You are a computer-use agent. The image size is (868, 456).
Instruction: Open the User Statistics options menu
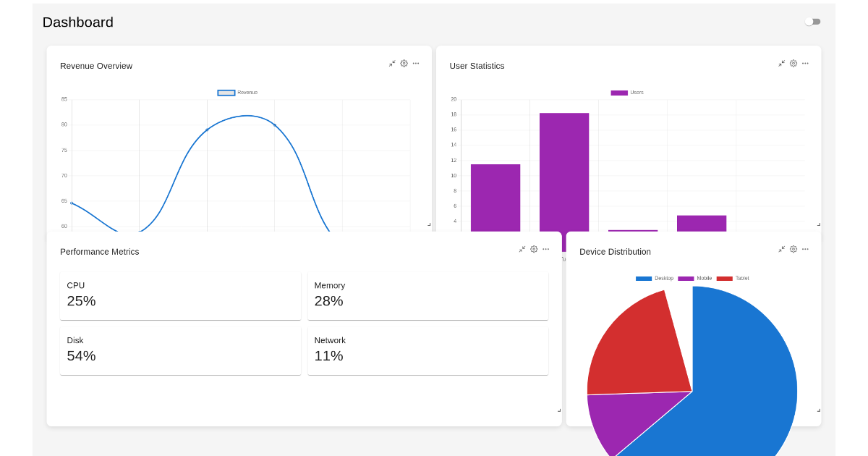(805, 63)
